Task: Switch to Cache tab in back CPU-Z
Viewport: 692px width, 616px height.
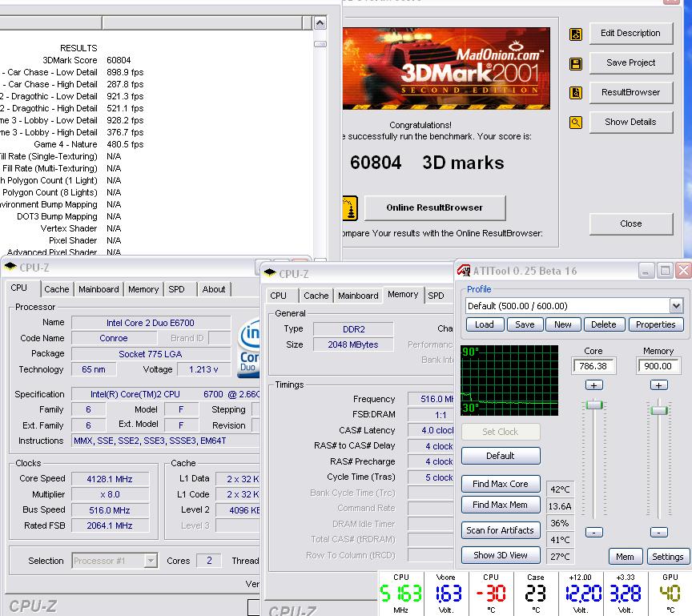Action: point(57,289)
